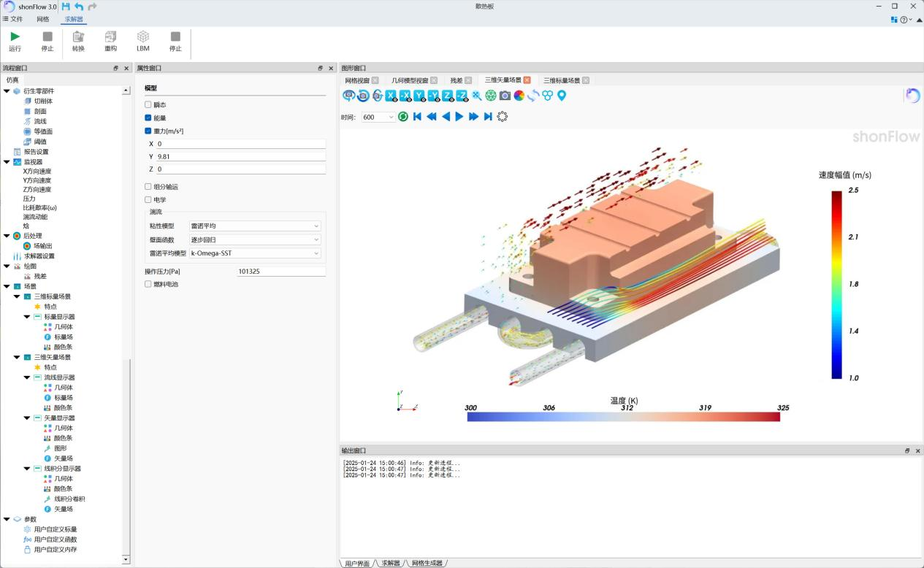Click the camera screenshot icon in graphics toolbar
The height and width of the screenshot is (568, 924).
[x=505, y=96]
